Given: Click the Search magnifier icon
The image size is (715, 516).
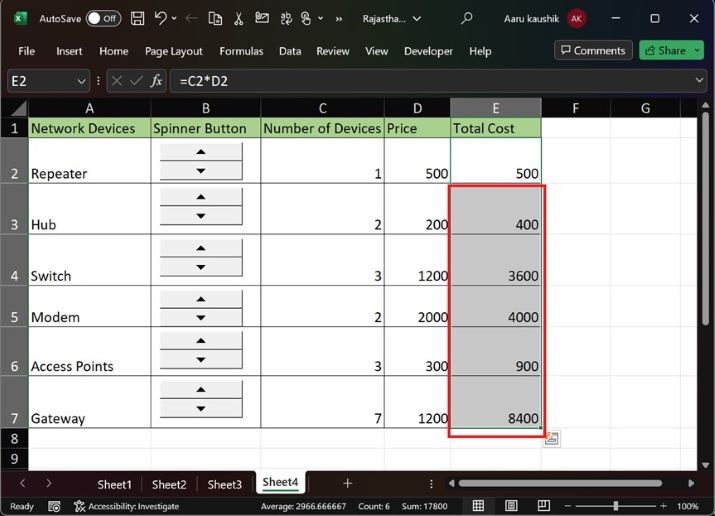Looking at the screenshot, I should click(x=466, y=19).
